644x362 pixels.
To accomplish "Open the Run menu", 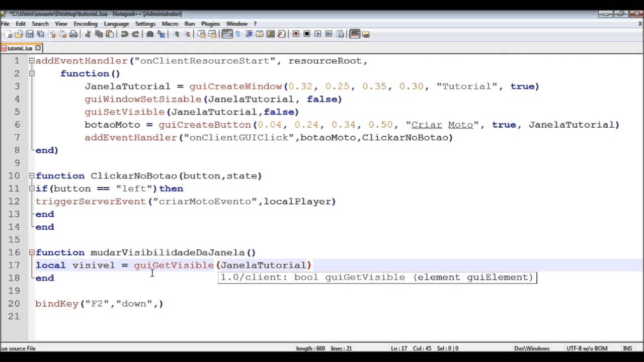I will pyautogui.click(x=190, y=24).
